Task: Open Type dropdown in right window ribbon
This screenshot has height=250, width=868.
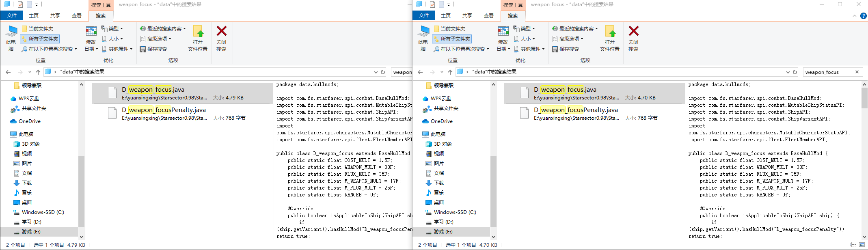Action: click(x=524, y=29)
